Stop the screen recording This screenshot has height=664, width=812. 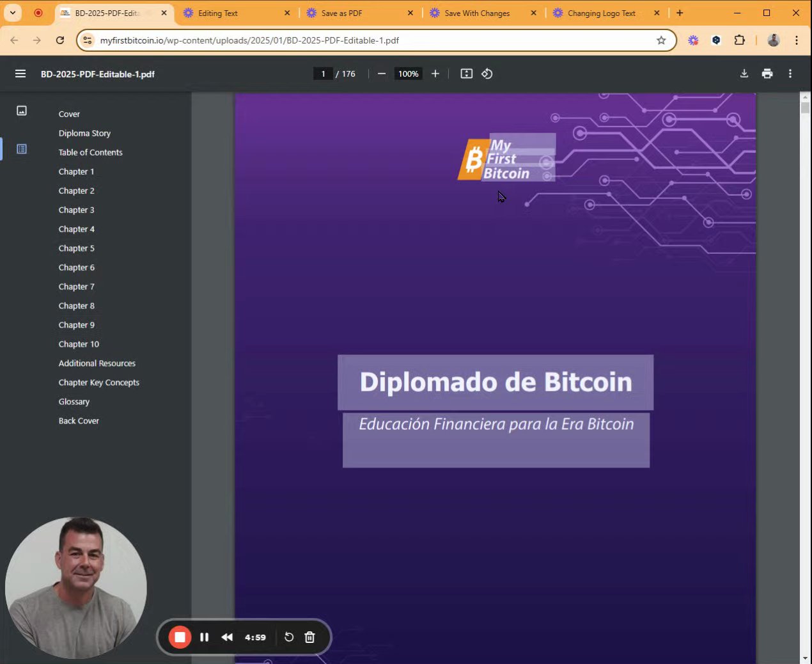tap(180, 637)
